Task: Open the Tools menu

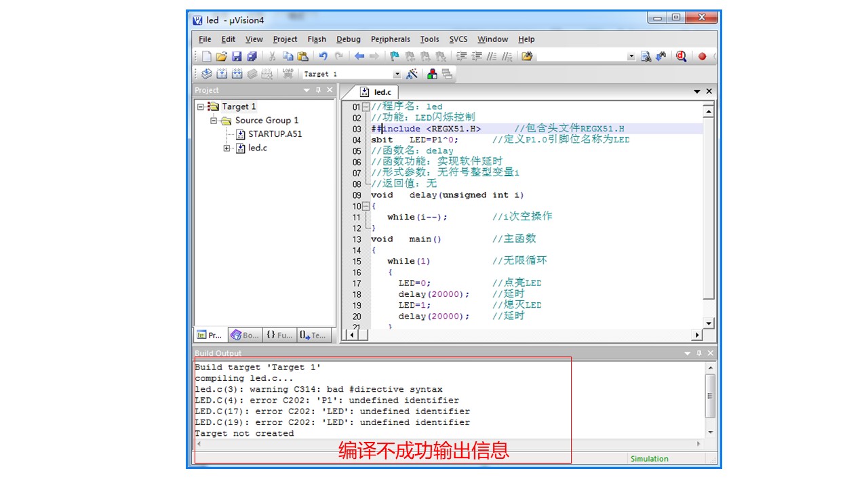Action: tap(430, 39)
